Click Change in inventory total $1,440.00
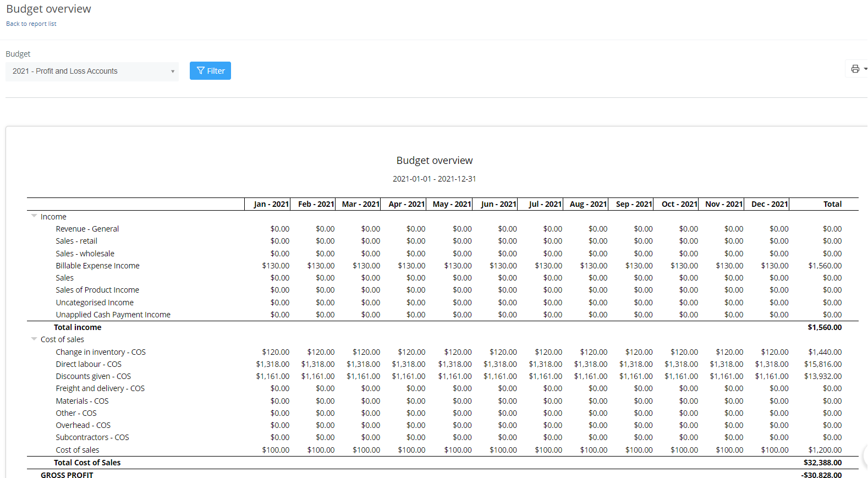This screenshot has width=868, height=478. tap(825, 352)
